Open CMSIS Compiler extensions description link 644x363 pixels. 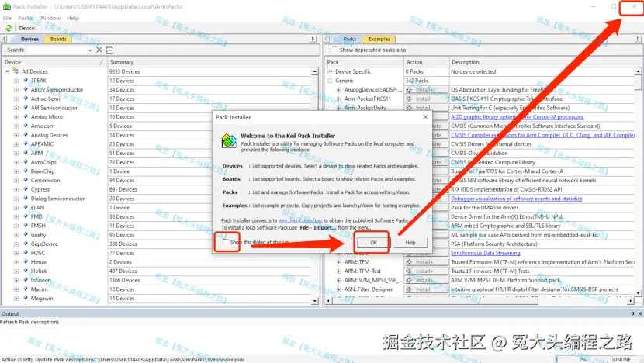[x=542, y=135]
